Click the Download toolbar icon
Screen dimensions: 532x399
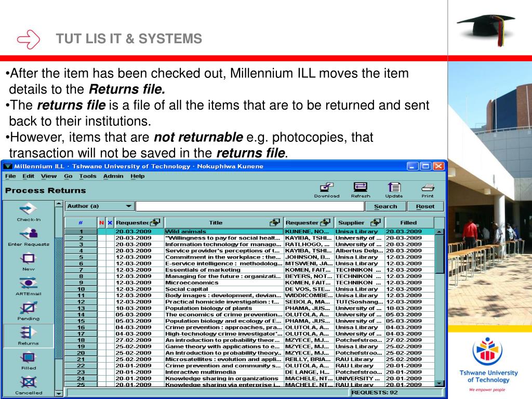[327, 190]
